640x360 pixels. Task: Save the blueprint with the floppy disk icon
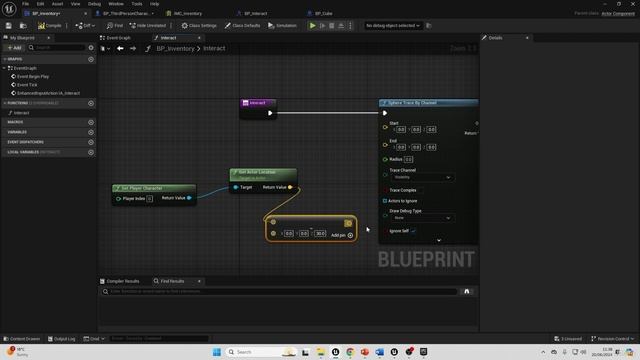(9, 25)
